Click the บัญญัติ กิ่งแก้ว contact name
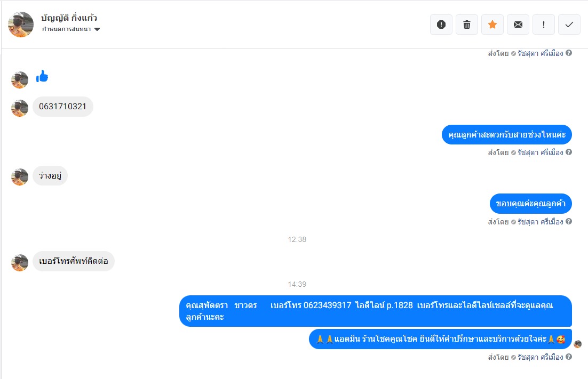Viewport: 588px width, 379px height. click(69, 18)
